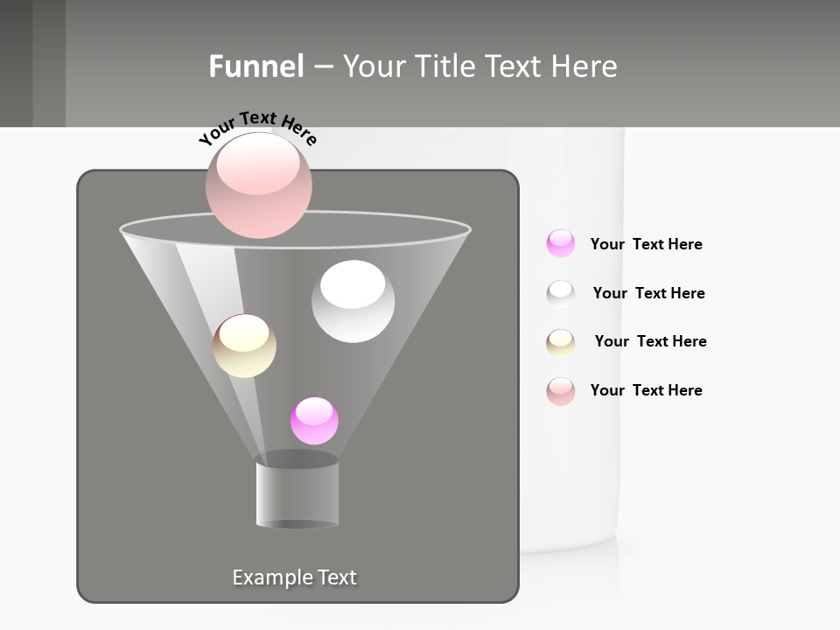Select the pink legend ball

pos(561,391)
